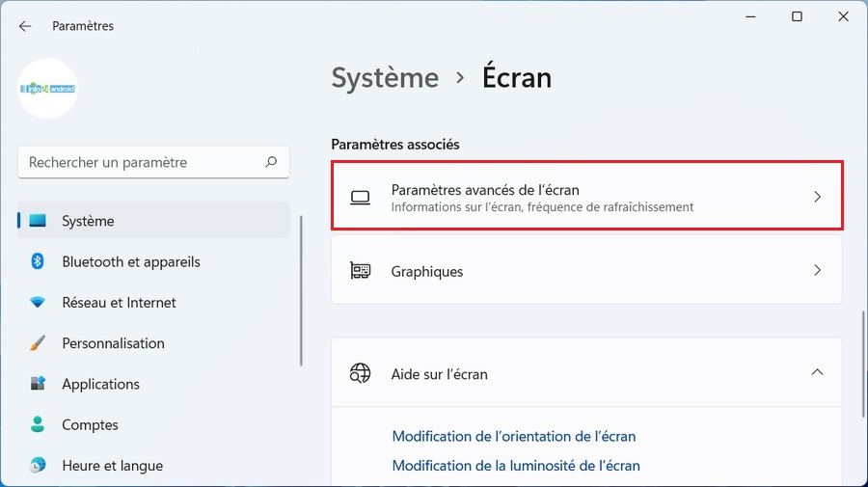Click the Applications icon in sidebar
The width and height of the screenshot is (868, 487).
pos(39,384)
